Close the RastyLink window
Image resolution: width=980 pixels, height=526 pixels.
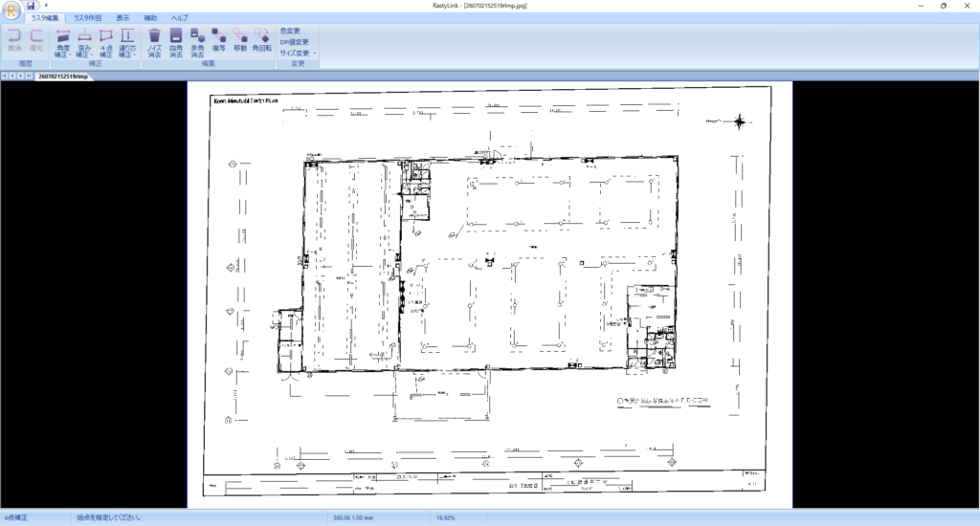pos(967,6)
